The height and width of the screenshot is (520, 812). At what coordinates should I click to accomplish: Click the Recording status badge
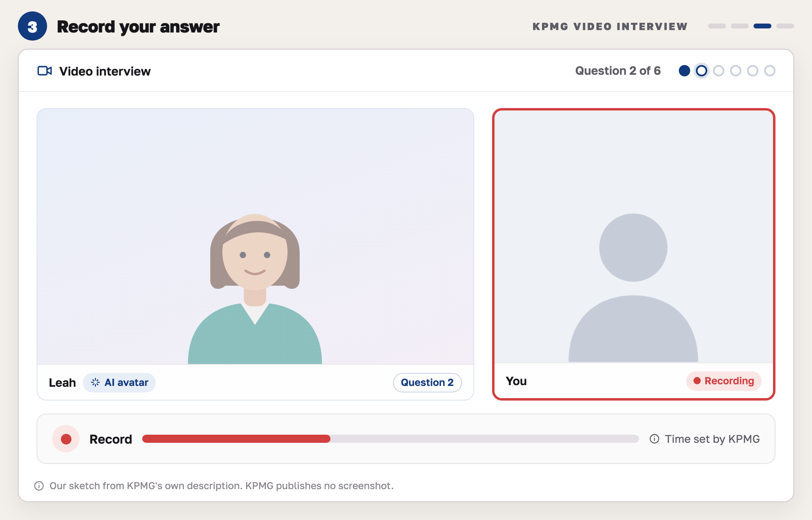[x=724, y=381]
